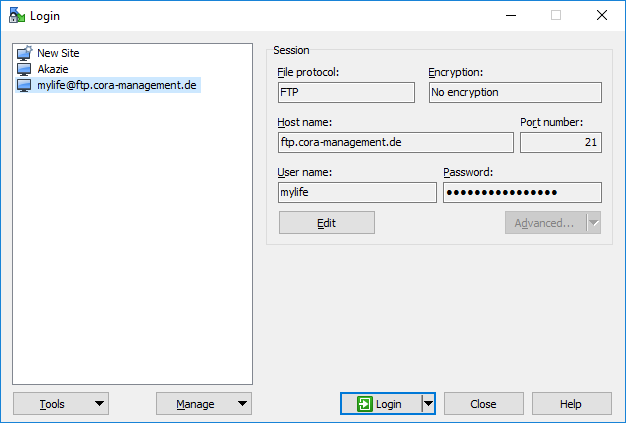The height and width of the screenshot is (423, 626).
Task: Click the Password field
Action: (x=522, y=192)
